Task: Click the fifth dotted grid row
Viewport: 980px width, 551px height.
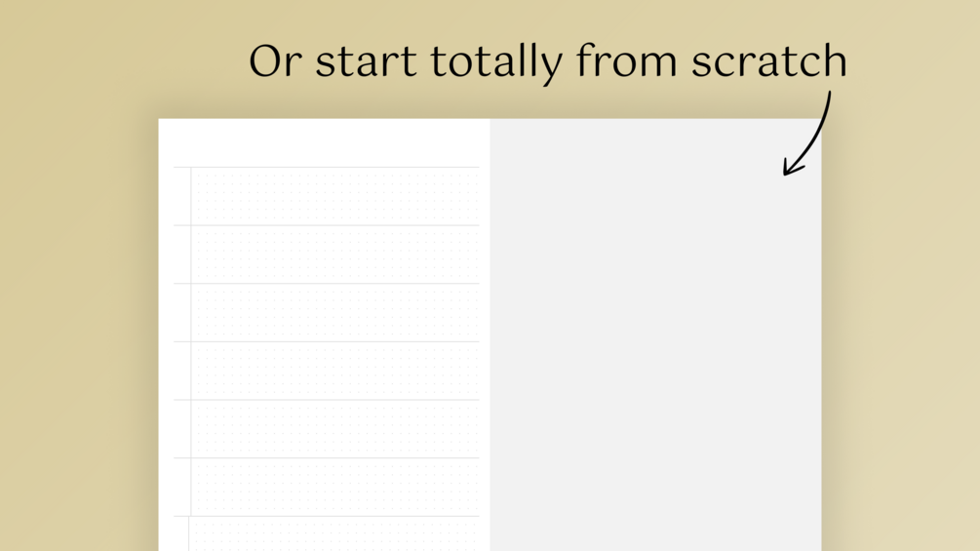Action: pyautogui.click(x=335, y=428)
